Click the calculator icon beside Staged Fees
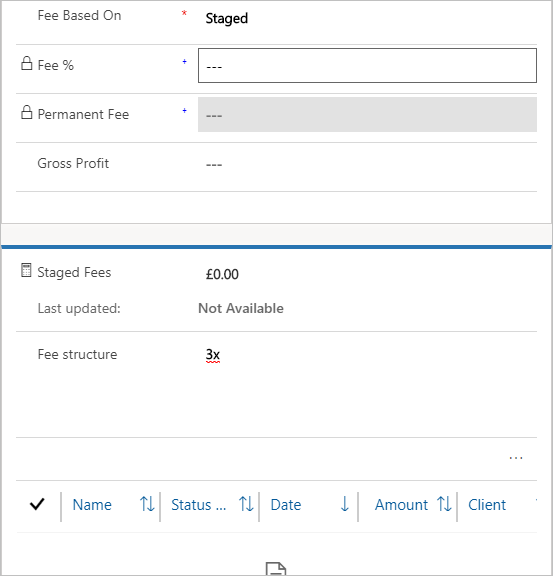The width and height of the screenshot is (553, 576). pyautogui.click(x=26, y=270)
